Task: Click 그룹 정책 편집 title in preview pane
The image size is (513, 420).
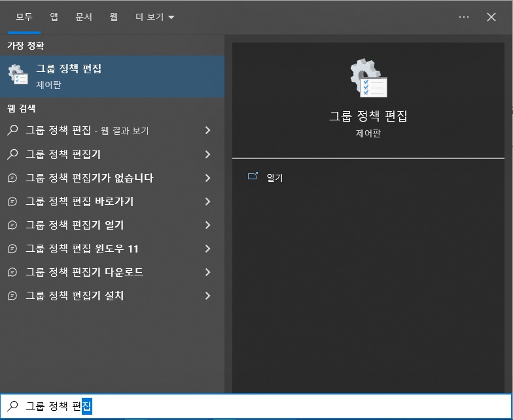Action: pos(368,116)
